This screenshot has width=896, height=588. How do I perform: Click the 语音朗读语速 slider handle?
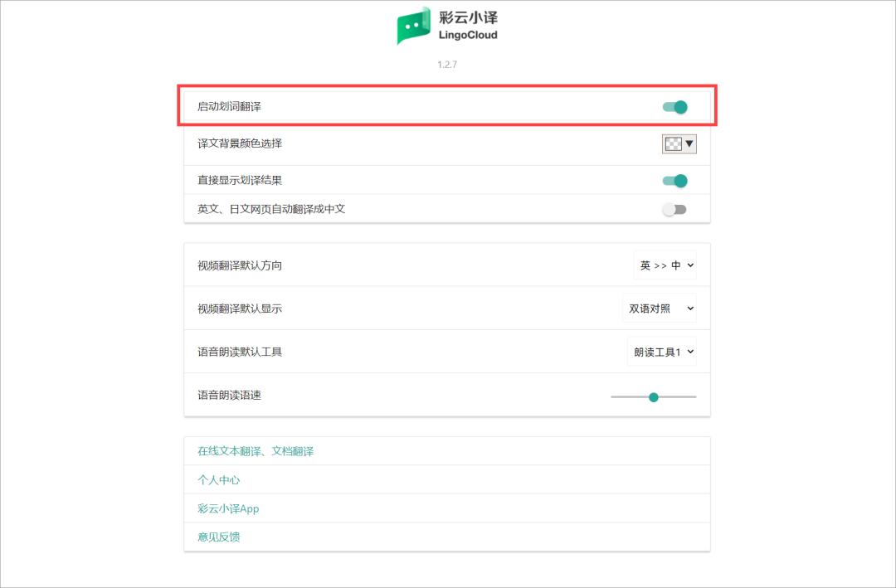pyautogui.click(x=654, y=396)
